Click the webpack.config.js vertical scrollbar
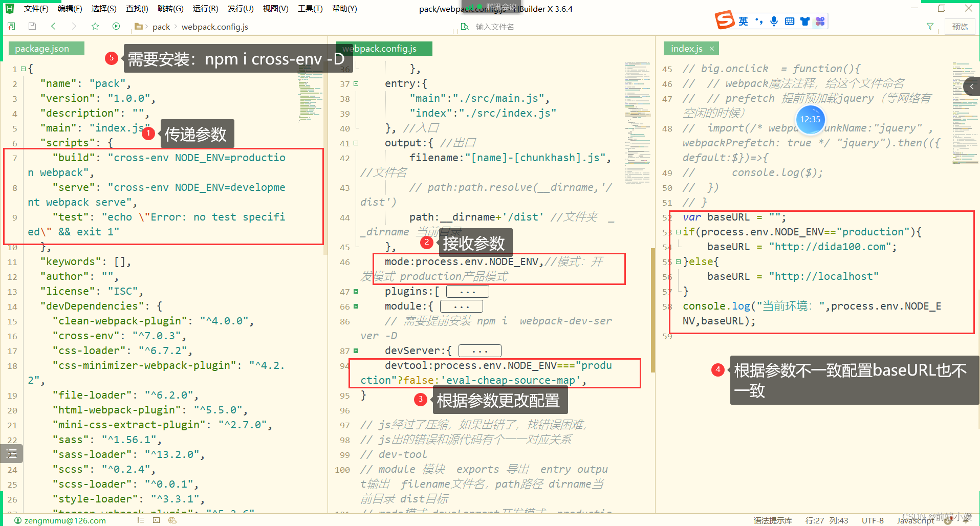The width and height of the screenshot is (980, 526). [653, 310]
